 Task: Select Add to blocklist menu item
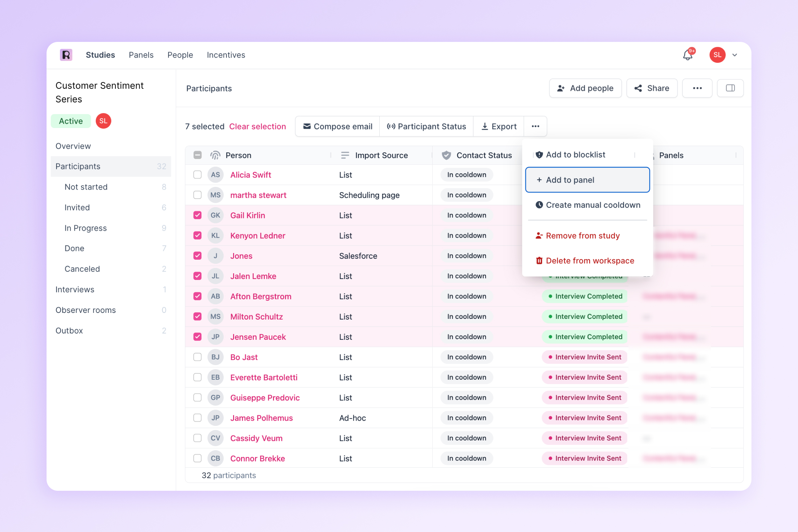(x=587, y=155)
